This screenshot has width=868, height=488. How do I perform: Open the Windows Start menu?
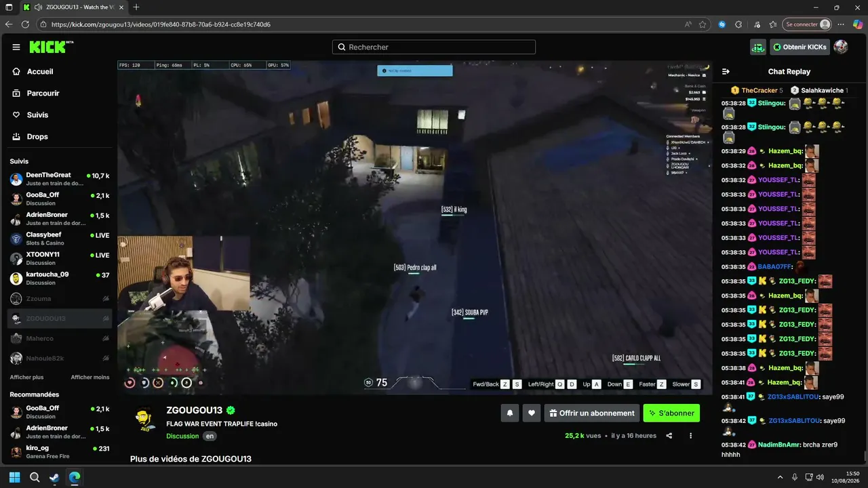[14, 477]
